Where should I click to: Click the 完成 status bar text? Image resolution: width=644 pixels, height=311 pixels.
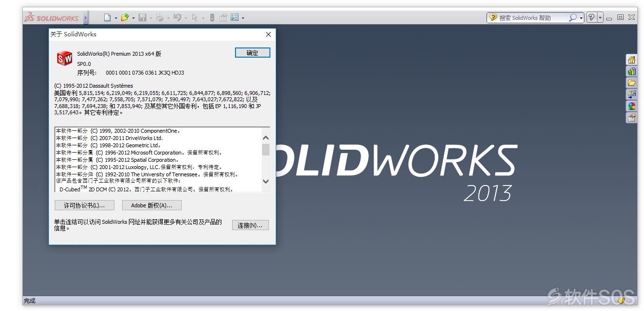pyautogui.click(x=30, y=301)
